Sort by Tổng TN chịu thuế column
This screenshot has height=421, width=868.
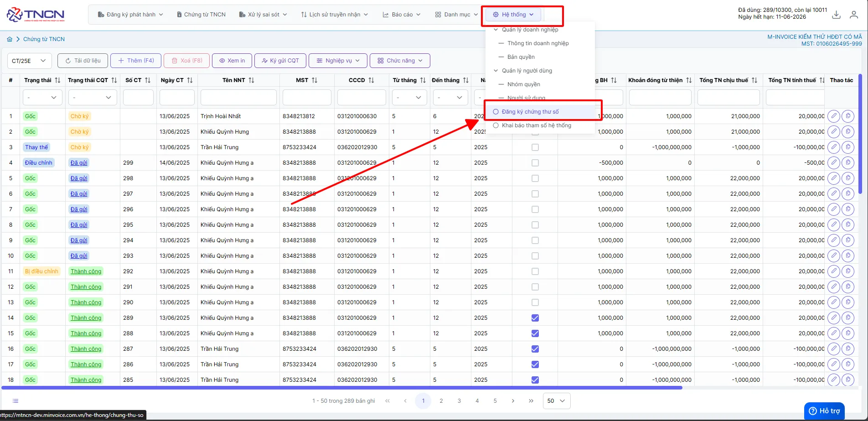click(754, 80)
